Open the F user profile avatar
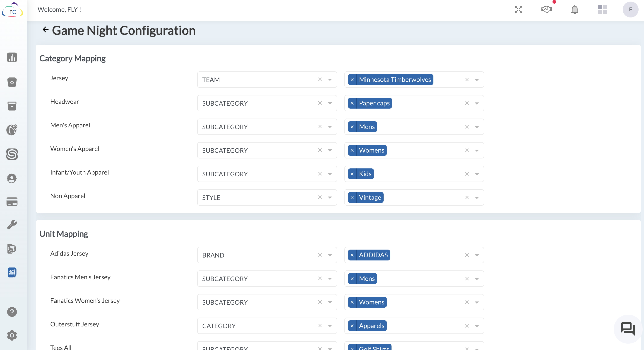 630,10
